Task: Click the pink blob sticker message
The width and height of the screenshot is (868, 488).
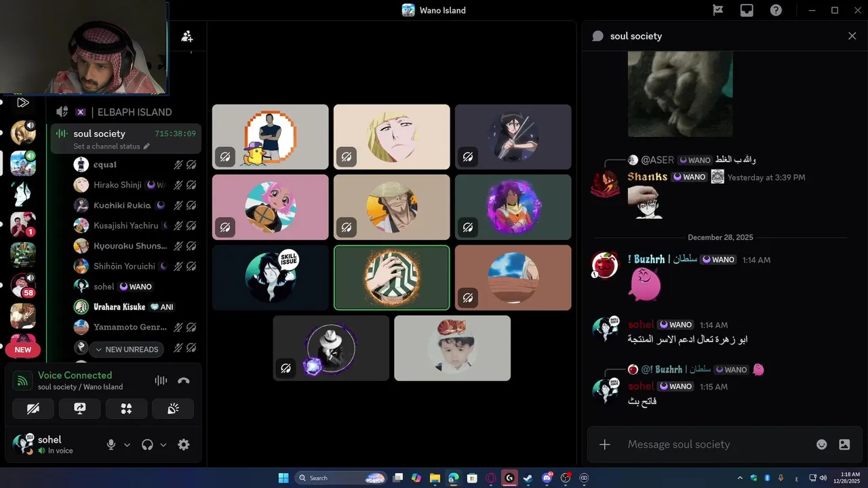Action: pos(644,284)
